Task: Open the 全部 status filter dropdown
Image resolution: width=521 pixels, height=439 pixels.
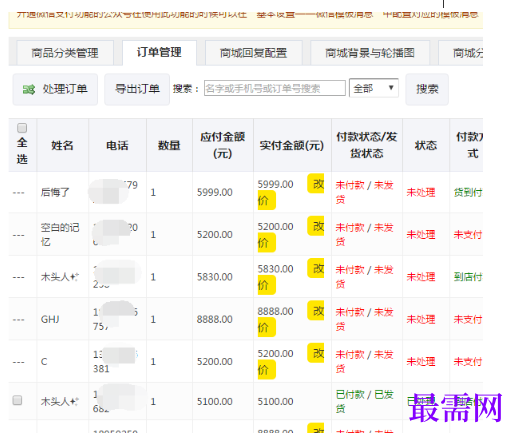Action: pyautogui.click(x=374, y=88)
